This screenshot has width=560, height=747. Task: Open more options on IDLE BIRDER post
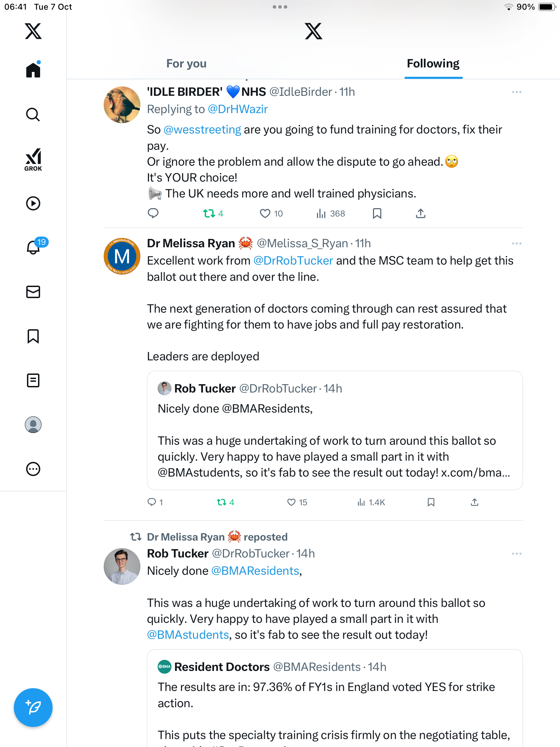pos(516,92)
